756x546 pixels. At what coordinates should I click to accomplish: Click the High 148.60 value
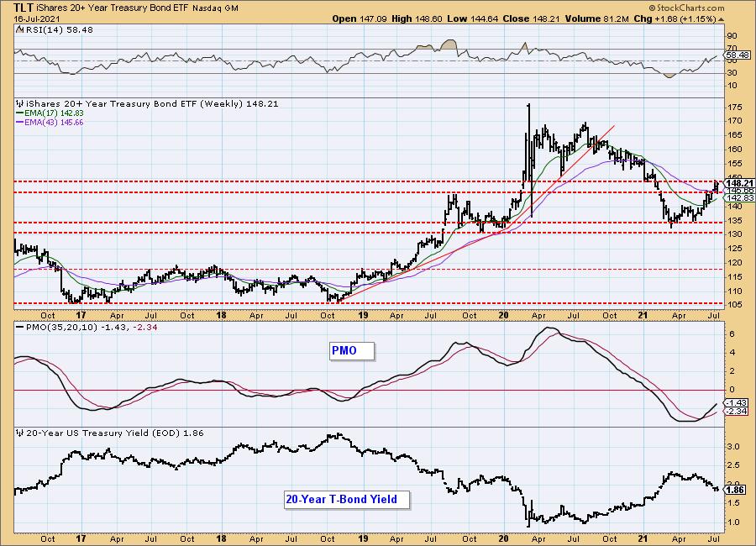click(417, 18)
